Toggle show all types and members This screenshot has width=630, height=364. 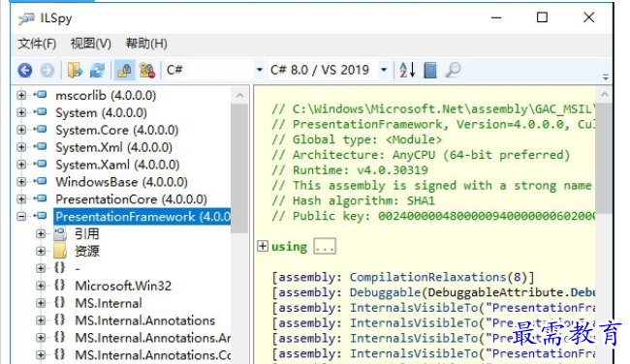tap(147, 71)
